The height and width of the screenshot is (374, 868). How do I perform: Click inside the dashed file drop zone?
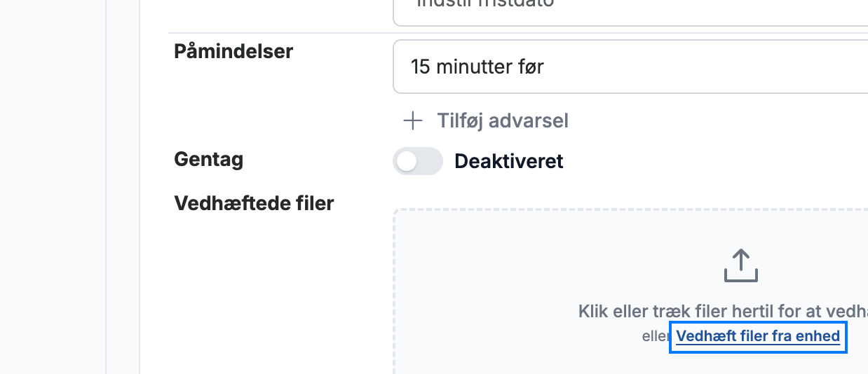tap(630, 291)
